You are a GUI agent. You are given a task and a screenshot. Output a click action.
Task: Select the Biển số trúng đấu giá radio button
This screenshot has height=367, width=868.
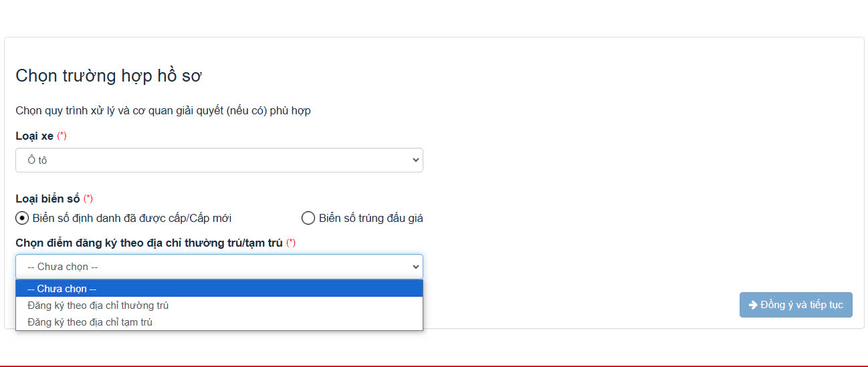[308, 218]
